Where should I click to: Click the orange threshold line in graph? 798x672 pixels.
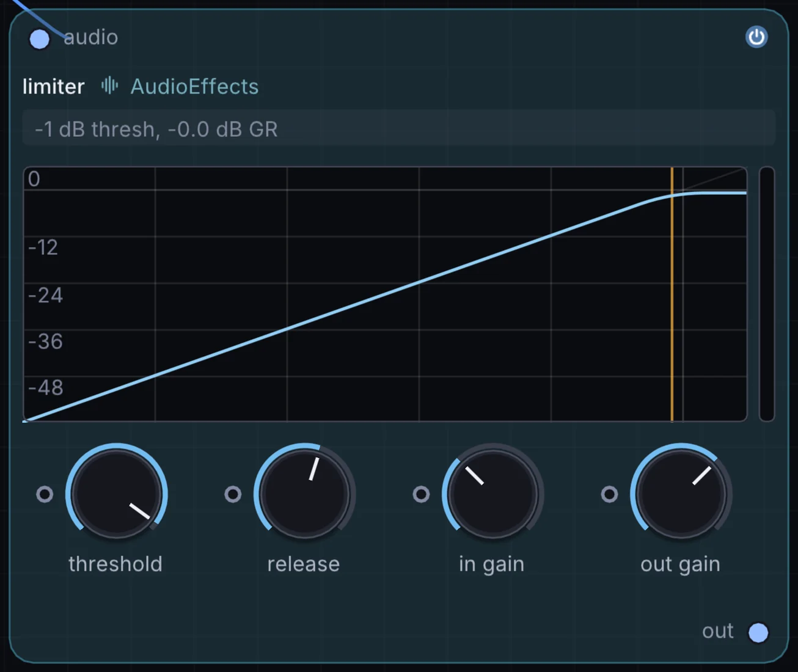(672, 294)
